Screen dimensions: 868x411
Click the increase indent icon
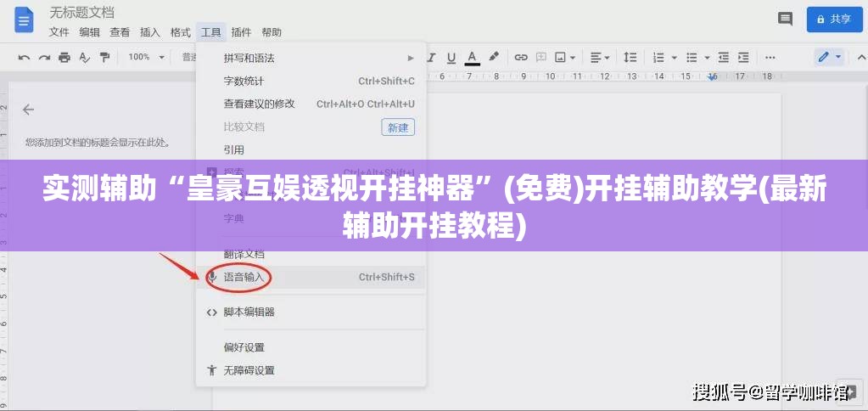743,57
